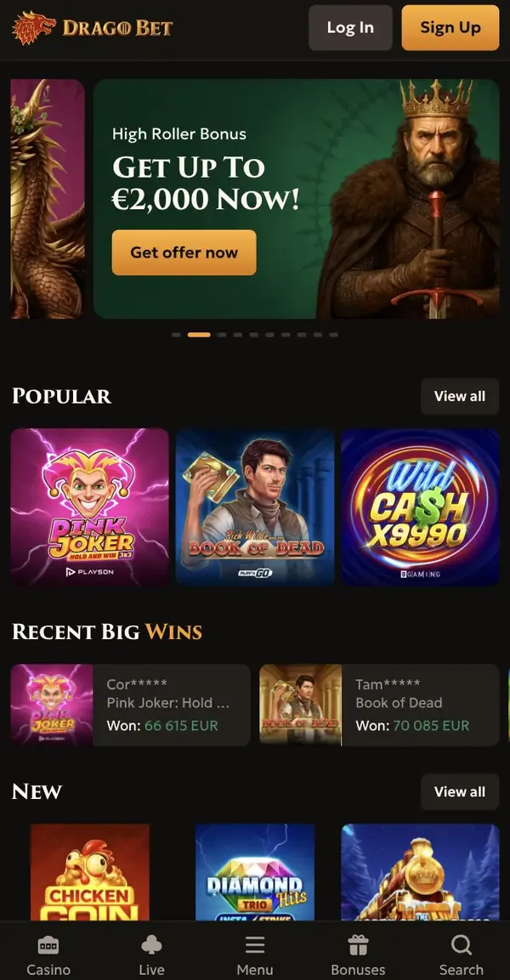Image resolution: width=510 pixels, height=980 pixels.
Task: Tap the Casino icon in bottom navigation
Action: 48,945
